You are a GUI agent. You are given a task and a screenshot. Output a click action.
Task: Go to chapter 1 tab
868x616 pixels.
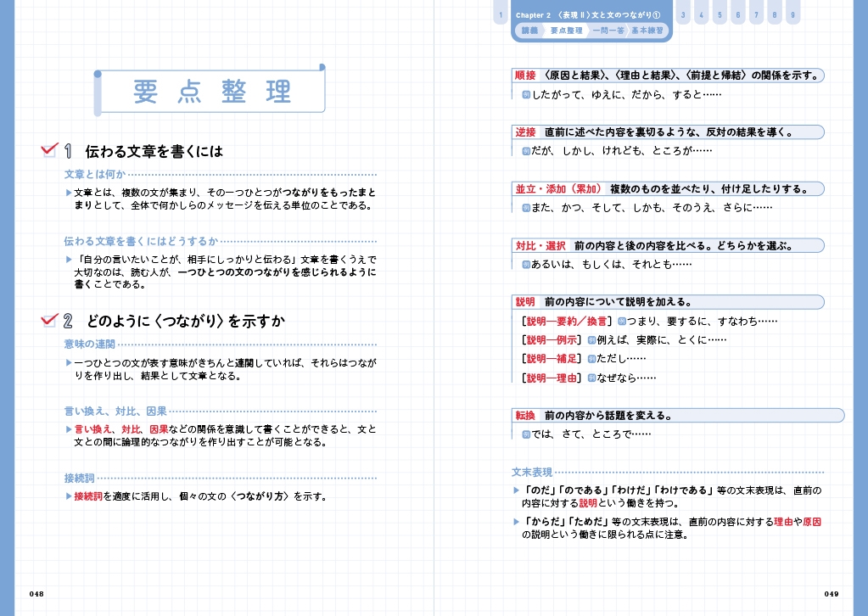point(501,15)
